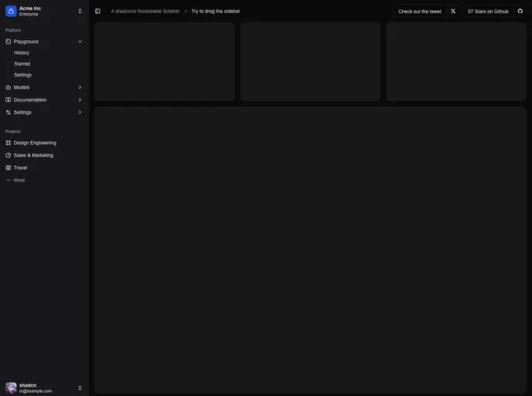The width and height of the screenshot is (532, 396).
Task: Click the Acme Inc logo icon
Action: 11,11
